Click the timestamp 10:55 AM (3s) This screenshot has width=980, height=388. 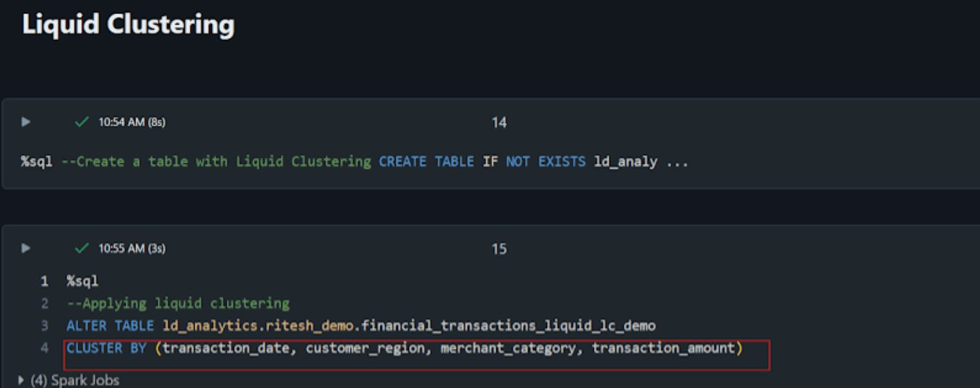point(131,248)
